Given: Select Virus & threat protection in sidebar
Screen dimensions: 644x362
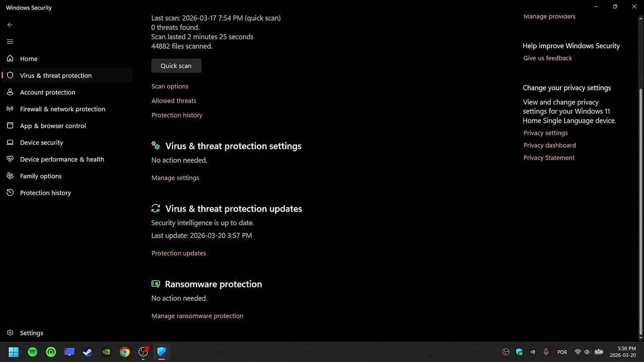Looking at the screenshot, I should pos(67,75).
